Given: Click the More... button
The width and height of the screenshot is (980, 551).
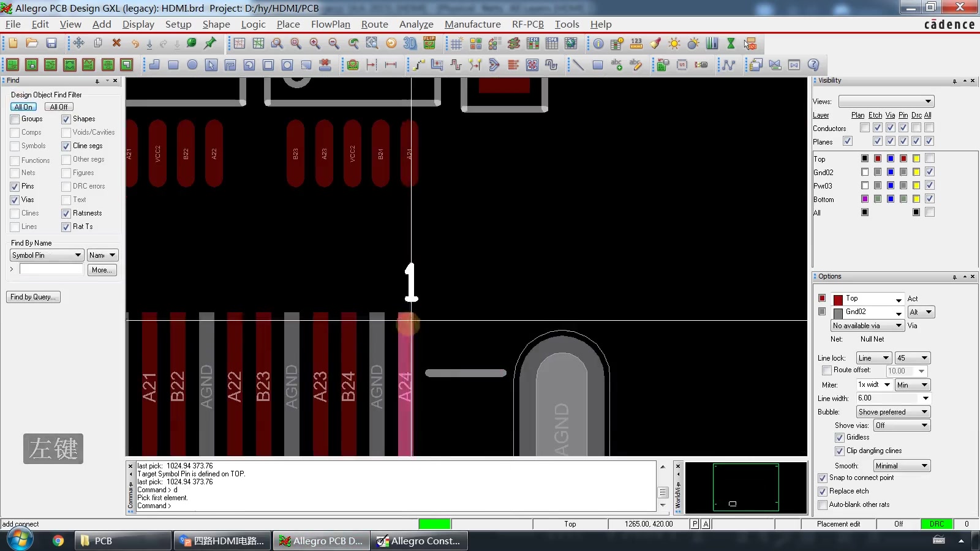Looking at the screenshot, I should [102, 270].
